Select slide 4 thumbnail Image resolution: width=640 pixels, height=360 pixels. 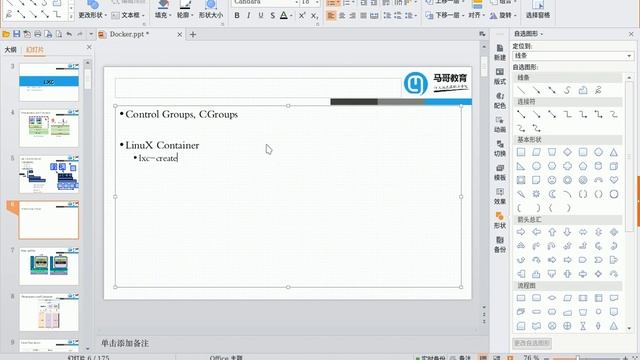(x=49, y=128)
